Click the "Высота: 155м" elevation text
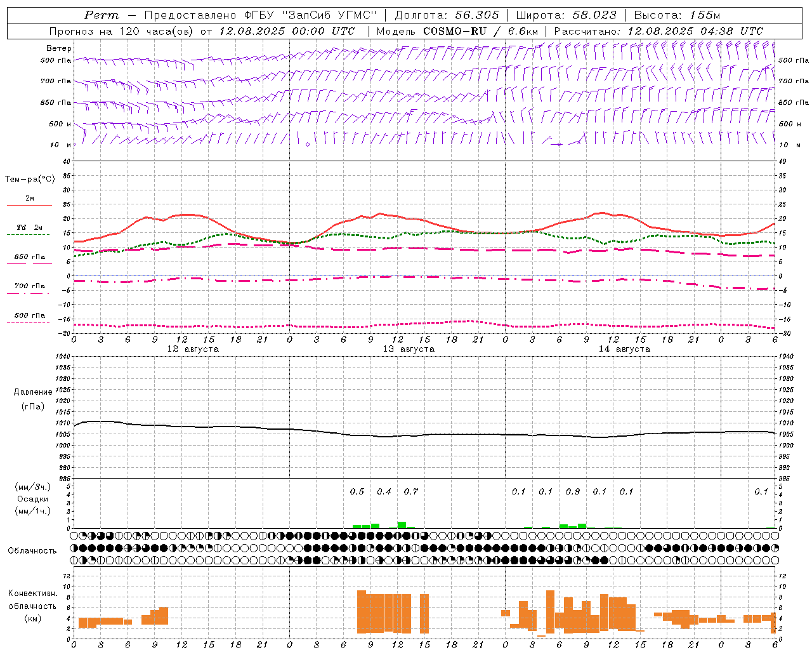 click(x=677, y=15)
